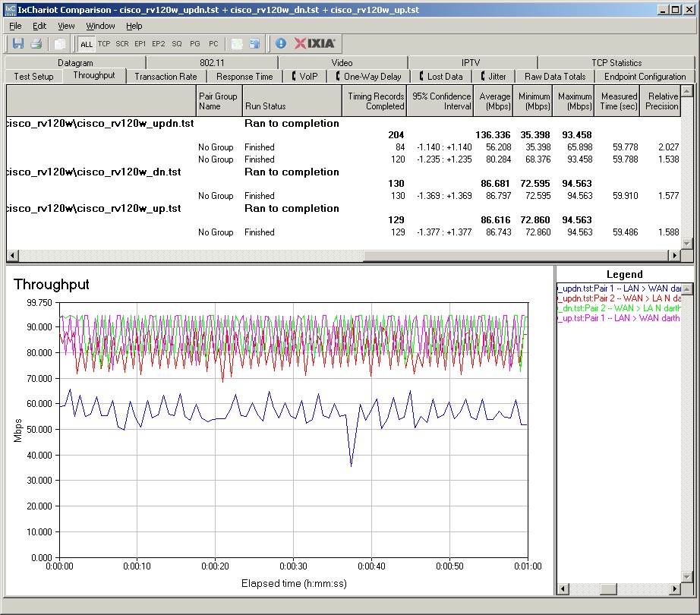The image size is (700, 615).
Task: Switch to the TCP Statistics tab
Action: pos(616,63)
